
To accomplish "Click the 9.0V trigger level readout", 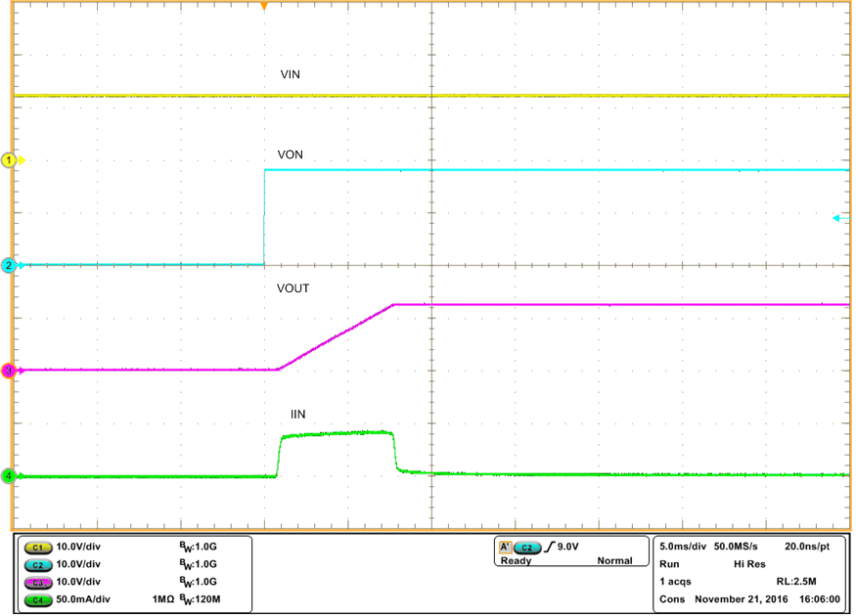I will pos(568,546).
